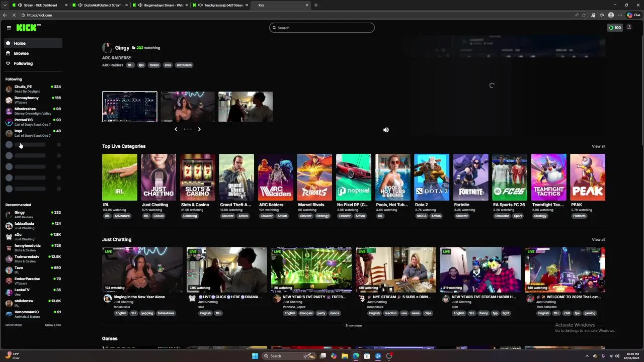
Task: Click 'Français' tag under Vanessa_Lopez stream
Action: [x=306, y=313]
